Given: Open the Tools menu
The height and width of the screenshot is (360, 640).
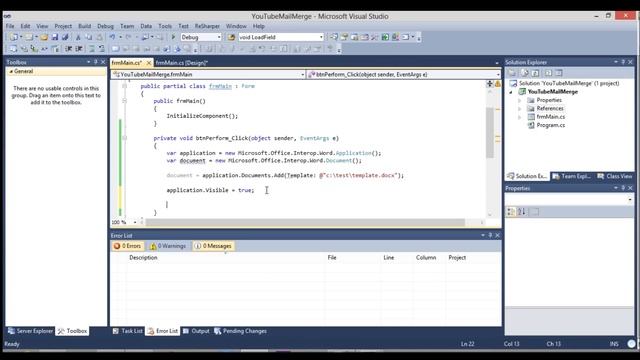Looking at the screenshot, I should point(165,26).
